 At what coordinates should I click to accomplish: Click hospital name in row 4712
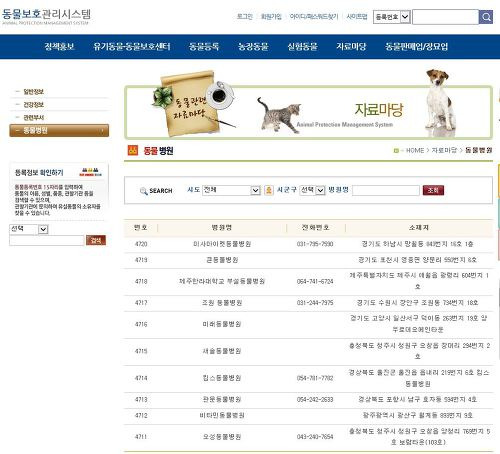click(222, 416)
